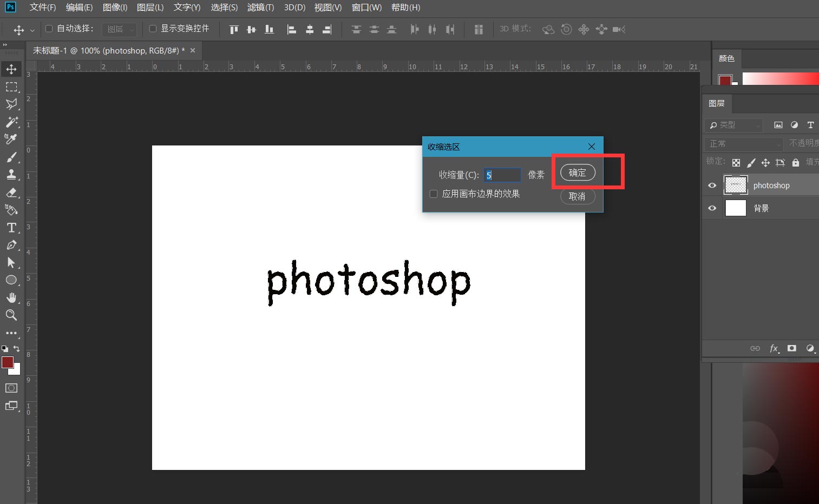This screenshot has width=819, height=504.
Task: Click the Color panel foreground swatch
Action: coord(725,80)
